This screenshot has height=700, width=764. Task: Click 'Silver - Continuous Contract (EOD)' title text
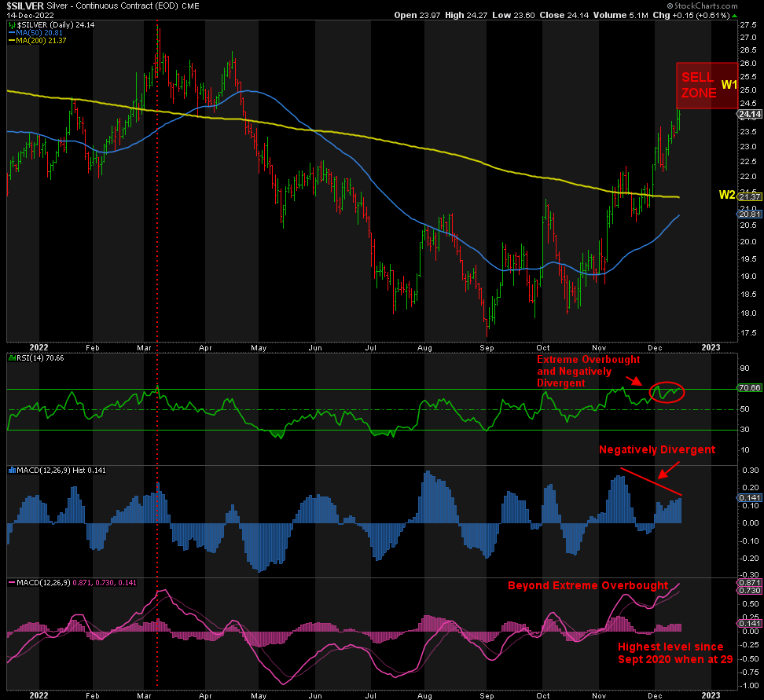pos(112,5)
